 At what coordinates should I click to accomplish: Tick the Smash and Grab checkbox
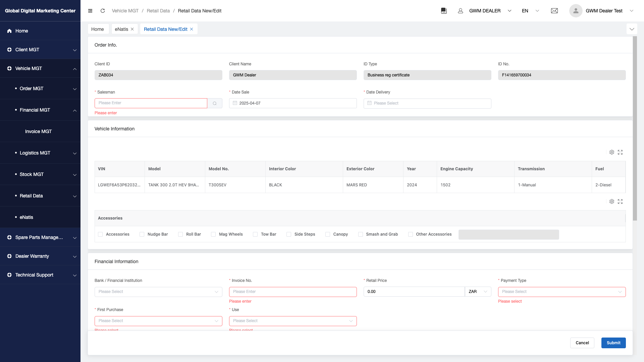point(361,234)
